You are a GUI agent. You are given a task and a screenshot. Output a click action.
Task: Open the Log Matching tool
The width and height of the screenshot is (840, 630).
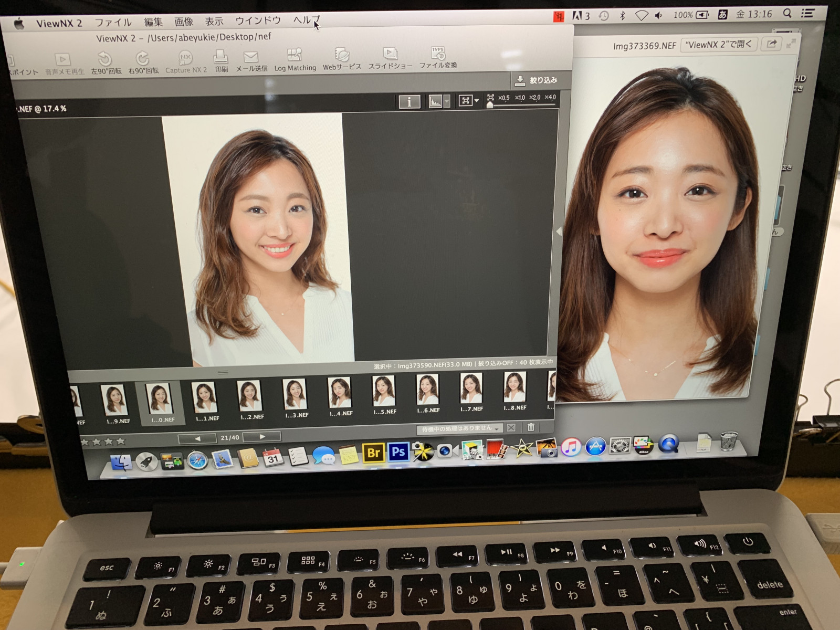pyautogui.click(x=295, y=55)
